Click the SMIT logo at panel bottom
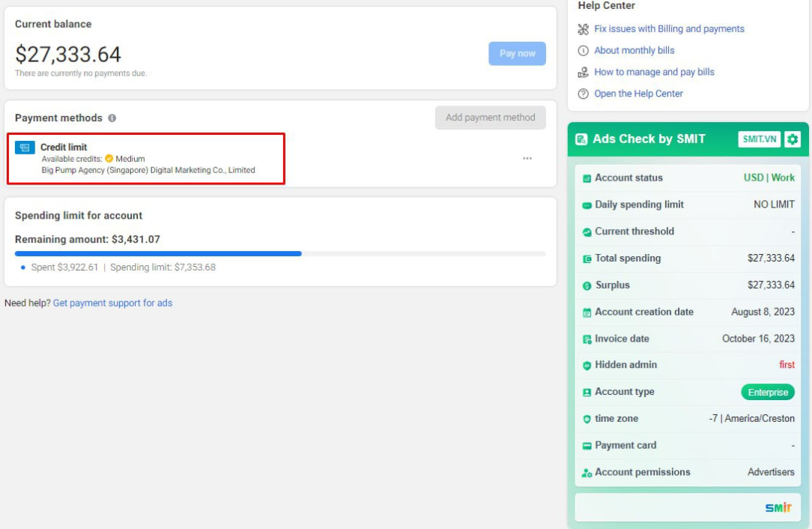This screenshot has width=812, height=529. point(778,507)
